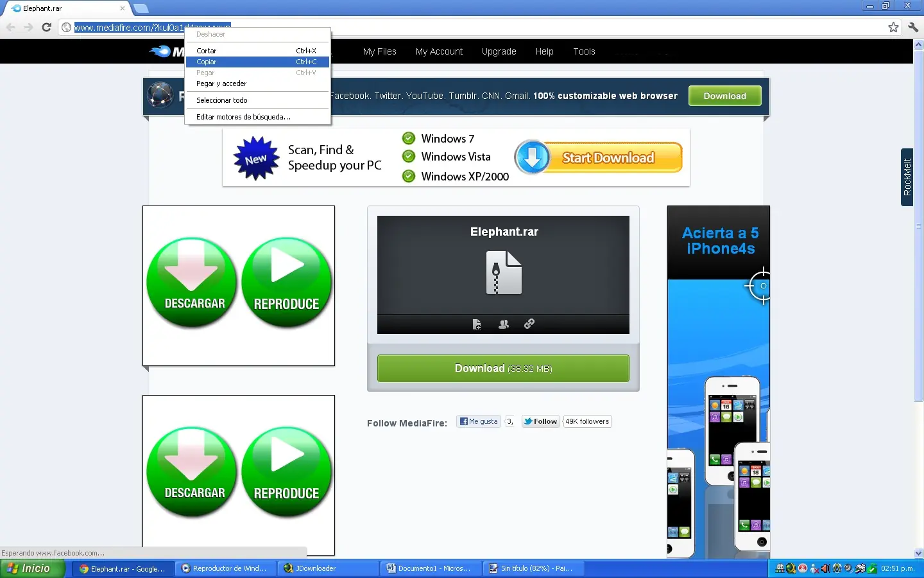Image resolution: width=924 pixels, height=578 pixels.
Task: Open Chrome's wrench settings menu
Action: click(x=913, y=27)
